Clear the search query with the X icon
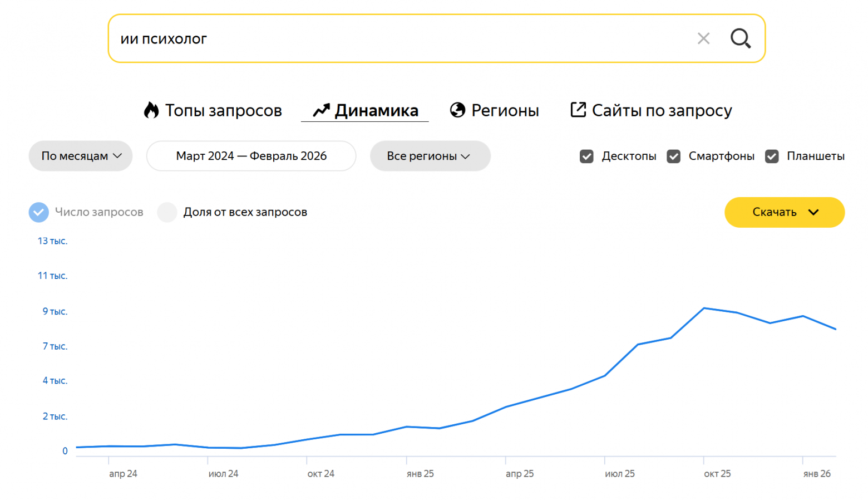The image size is (868, 500). (x=703, y=38)
